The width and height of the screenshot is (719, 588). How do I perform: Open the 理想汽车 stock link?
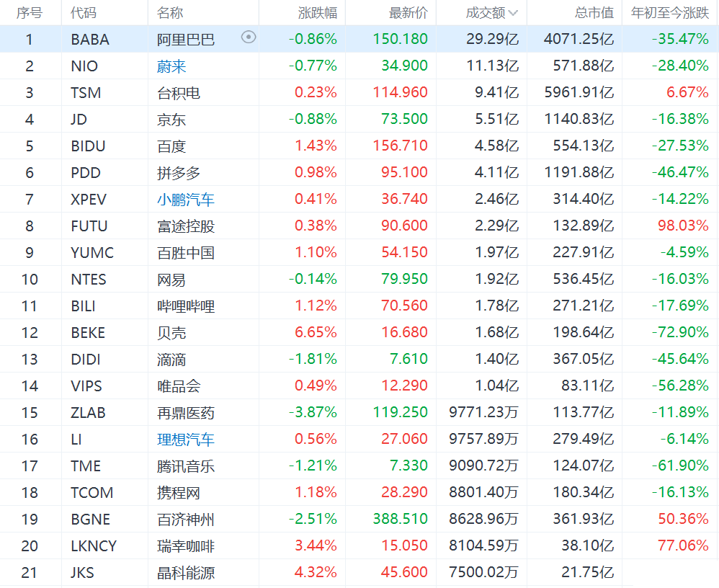186,440
